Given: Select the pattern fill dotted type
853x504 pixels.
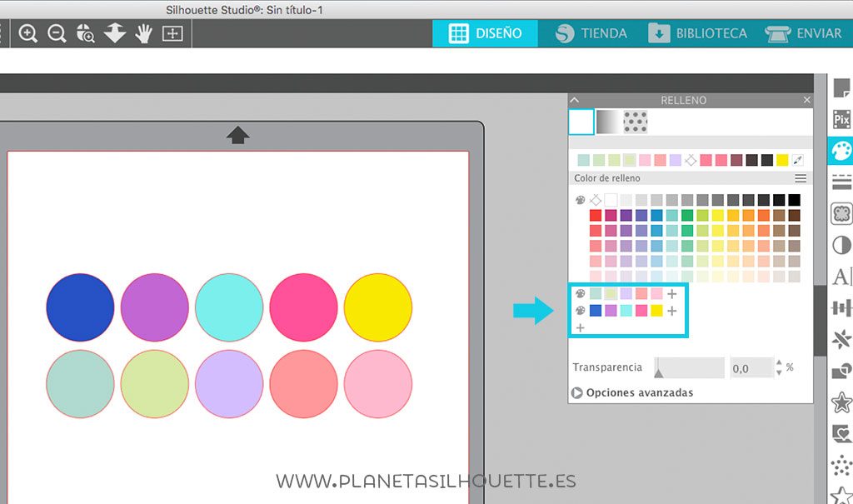Looking at the screenshot, I should (x=636, y=122).
